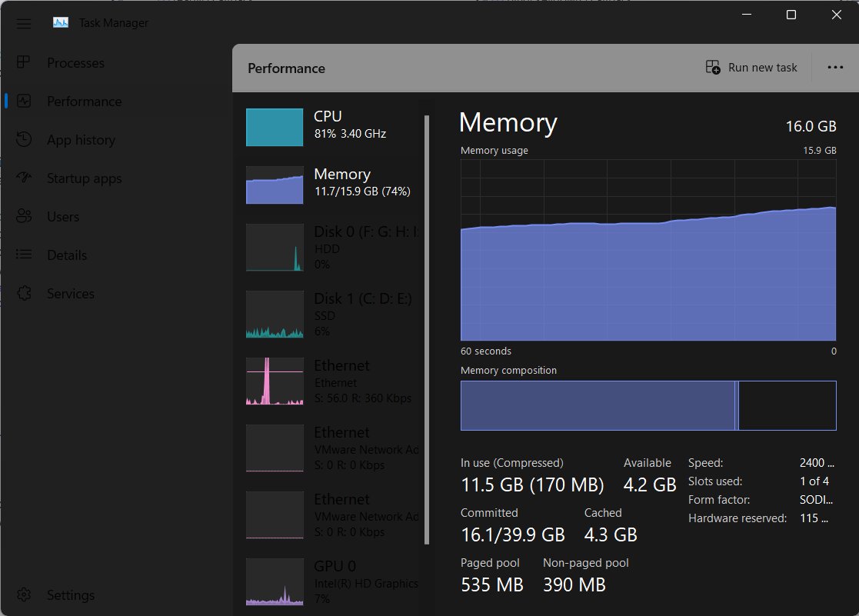Click the Memory heading title
859x616 pixels.
pos(508,123)
